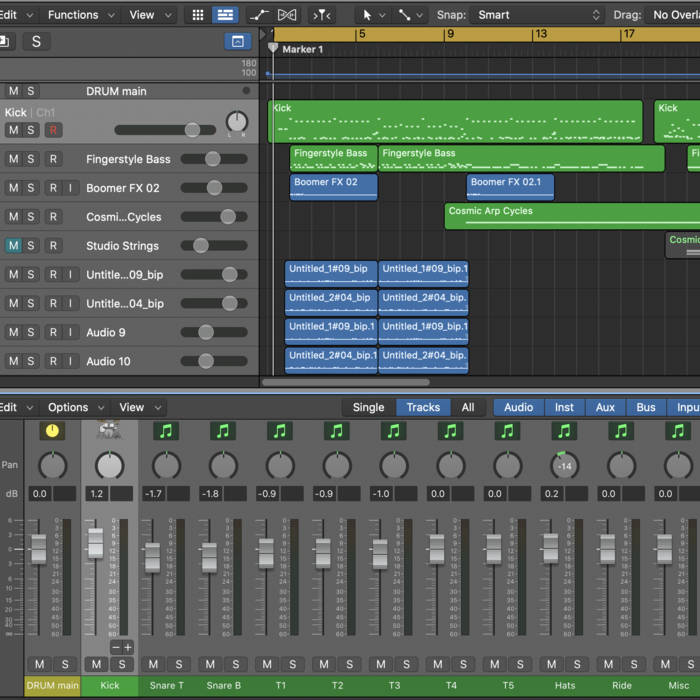Screen dimensions: 700x700
Task: Filter mixer by Aux channels
Action: pos(605,407)
